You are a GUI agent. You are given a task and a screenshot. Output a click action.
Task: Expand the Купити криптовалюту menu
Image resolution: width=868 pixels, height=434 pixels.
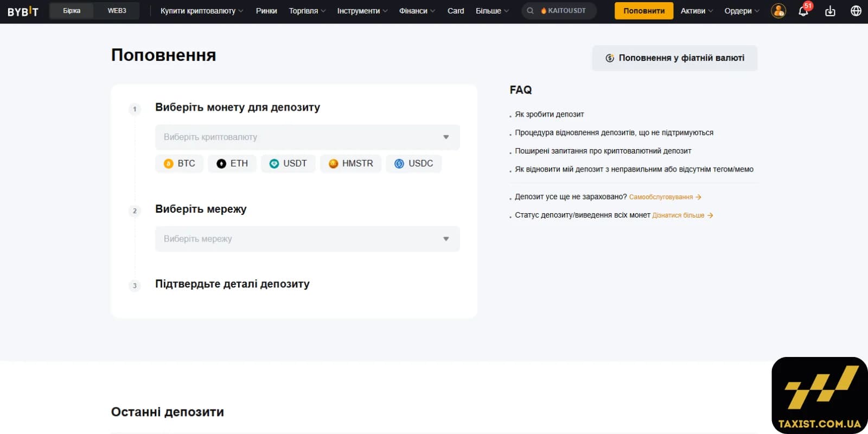tap(202, 11)
